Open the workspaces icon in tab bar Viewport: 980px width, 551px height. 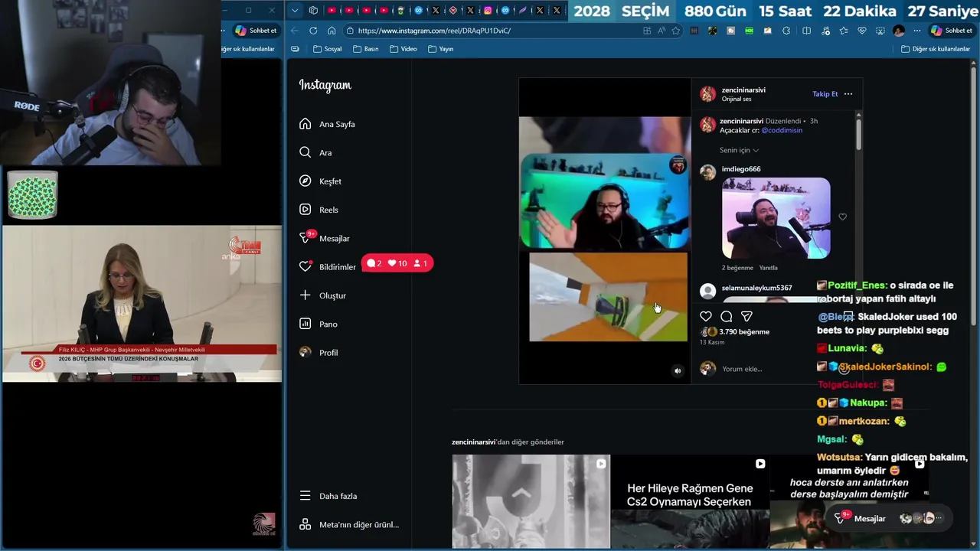point(313,10)
